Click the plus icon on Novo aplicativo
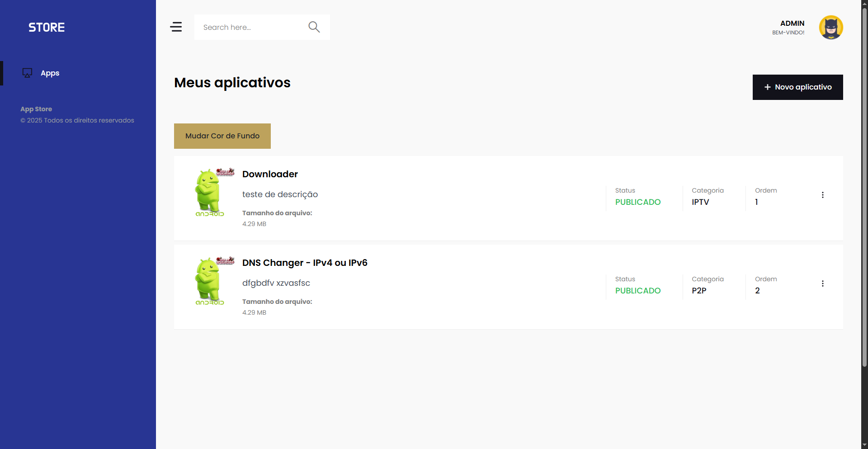This screenshot has height=449, width=868. pos(767,87)
